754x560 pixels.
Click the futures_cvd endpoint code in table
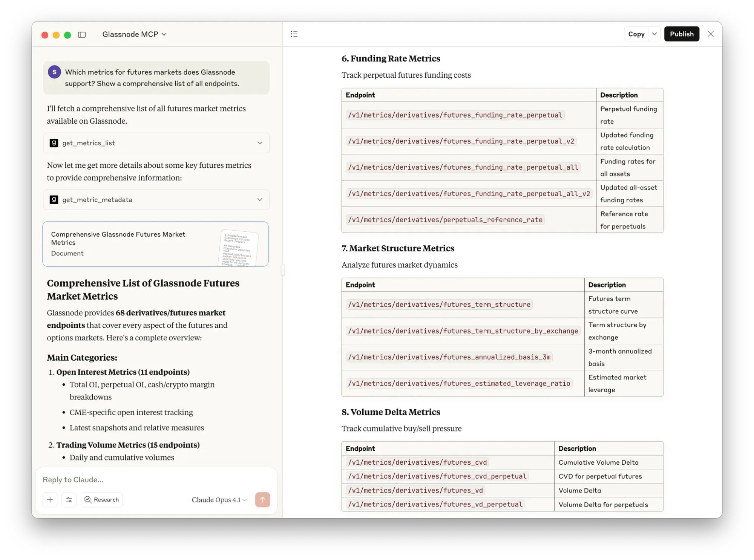click(x=417, y=462)
